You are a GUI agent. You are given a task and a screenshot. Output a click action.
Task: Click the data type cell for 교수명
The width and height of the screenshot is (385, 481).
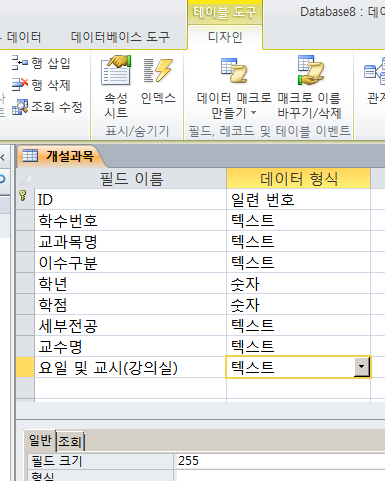pyautogui.click(x=298, y=346)
